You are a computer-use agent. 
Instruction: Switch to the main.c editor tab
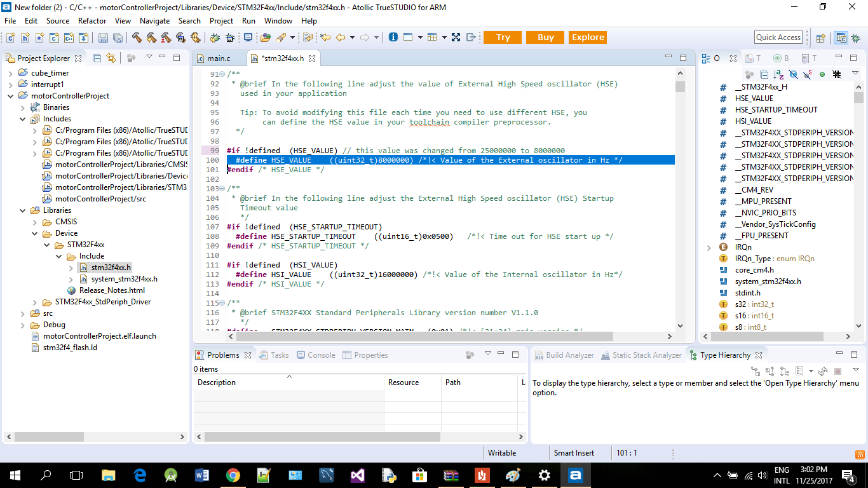coord(219,58)
